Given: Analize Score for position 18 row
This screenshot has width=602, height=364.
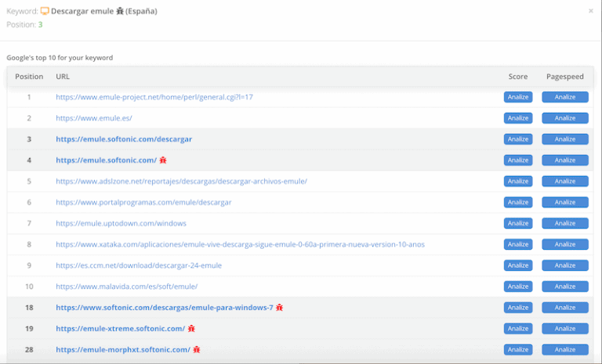Looking at the screenshot, I should [518, 308].
